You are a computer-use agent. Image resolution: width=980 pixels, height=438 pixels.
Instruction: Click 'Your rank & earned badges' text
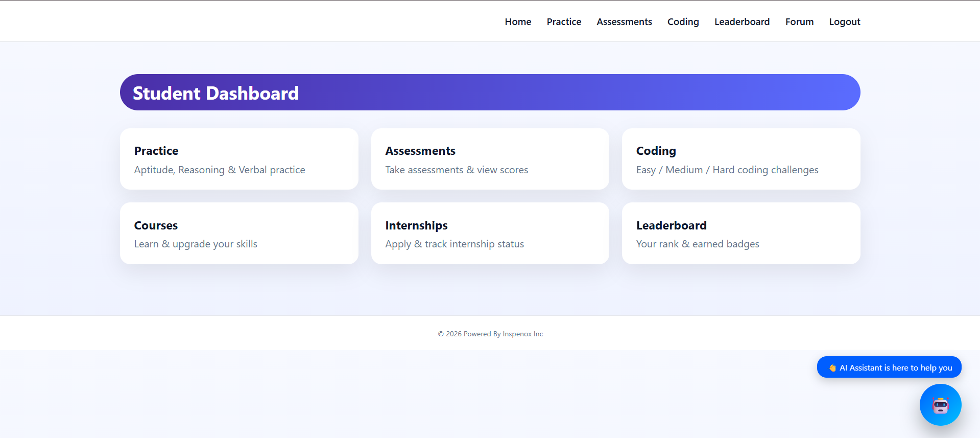(x=698, y=244)
